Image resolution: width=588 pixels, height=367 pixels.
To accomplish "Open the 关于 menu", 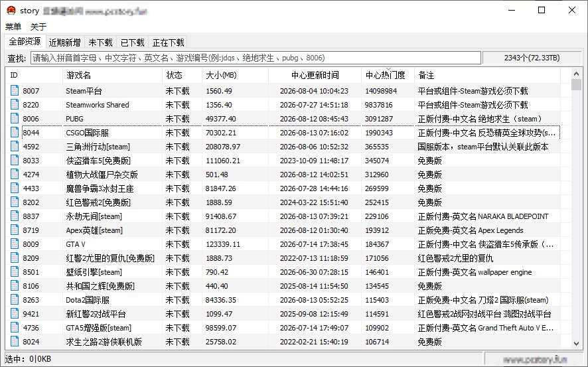I will [x=38, y=27].
